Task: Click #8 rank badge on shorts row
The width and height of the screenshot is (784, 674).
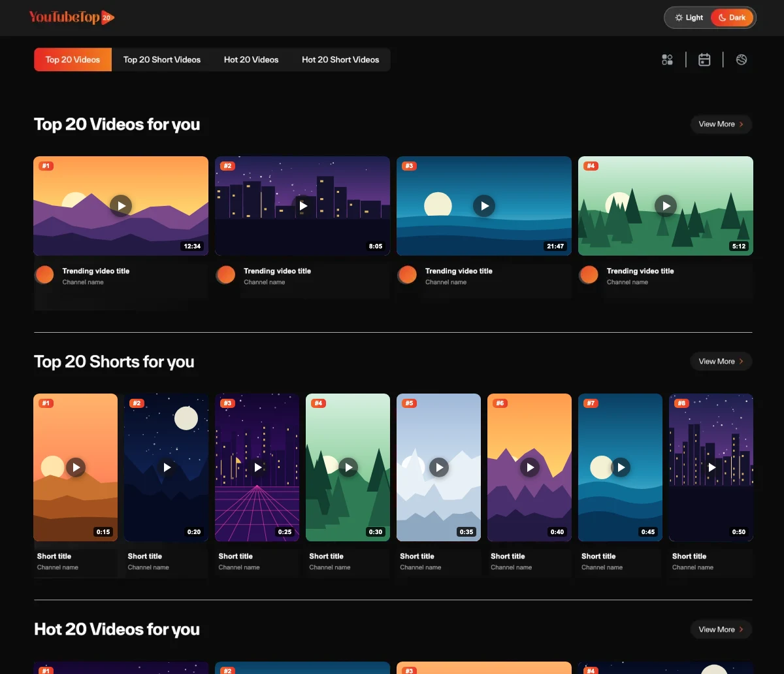Action: tap(681, 403)
